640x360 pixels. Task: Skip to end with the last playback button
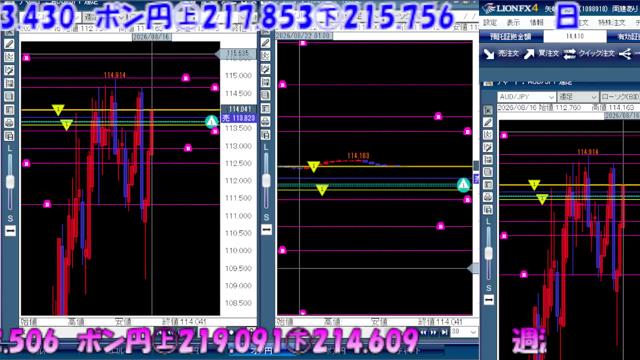(444, 333)
